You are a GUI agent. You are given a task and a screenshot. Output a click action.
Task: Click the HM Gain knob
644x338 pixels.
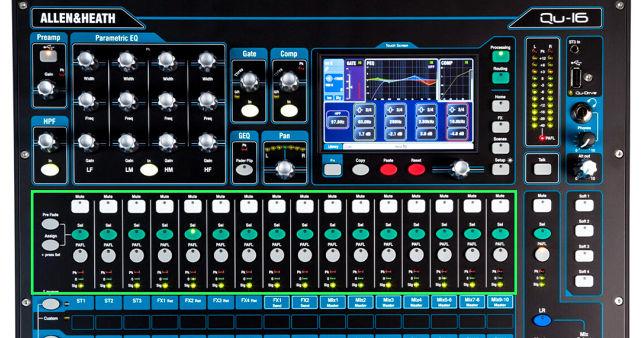point(167,142)
